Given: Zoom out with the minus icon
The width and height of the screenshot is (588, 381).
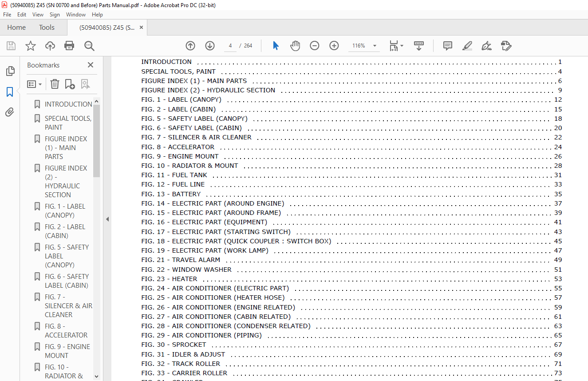Looking at the screenshot, I should (315, 46).
